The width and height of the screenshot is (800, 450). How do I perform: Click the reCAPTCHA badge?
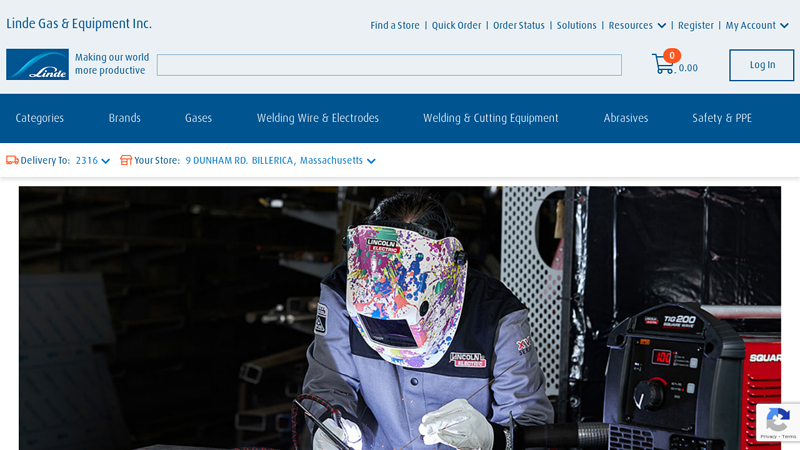pyautogui.click(x=778, y=422)
